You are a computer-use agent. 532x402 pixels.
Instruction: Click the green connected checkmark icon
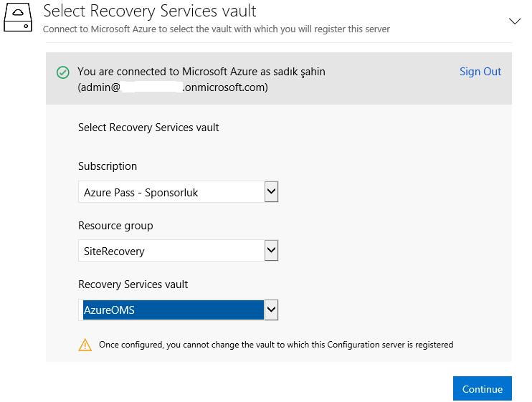pyautogui.click(x=63, y=72)
